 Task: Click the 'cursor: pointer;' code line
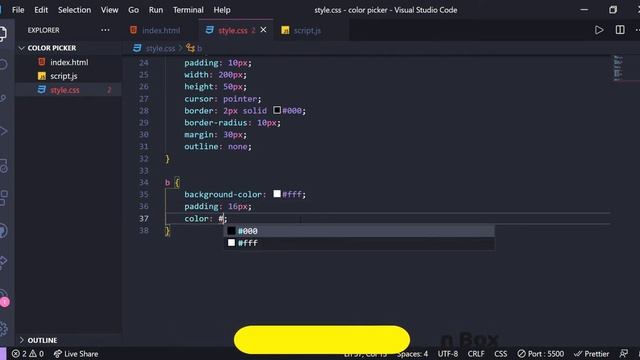point(222,99)
